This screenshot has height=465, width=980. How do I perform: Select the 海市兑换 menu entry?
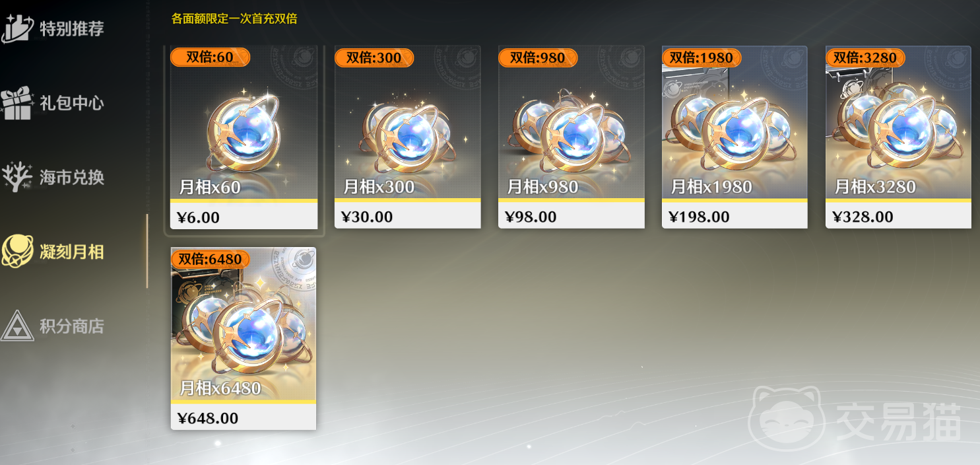72,178
